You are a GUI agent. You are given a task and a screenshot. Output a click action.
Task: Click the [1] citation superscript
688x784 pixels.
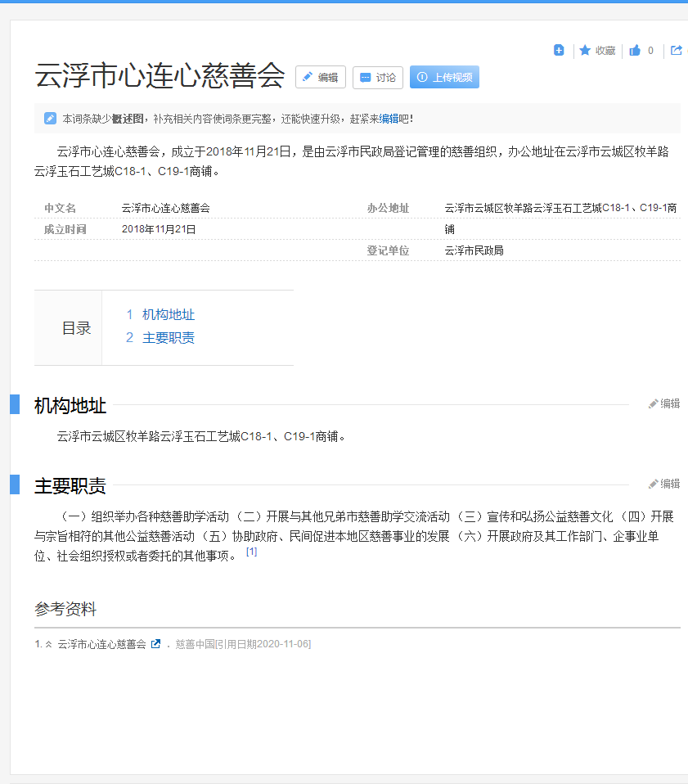[251, 552]
